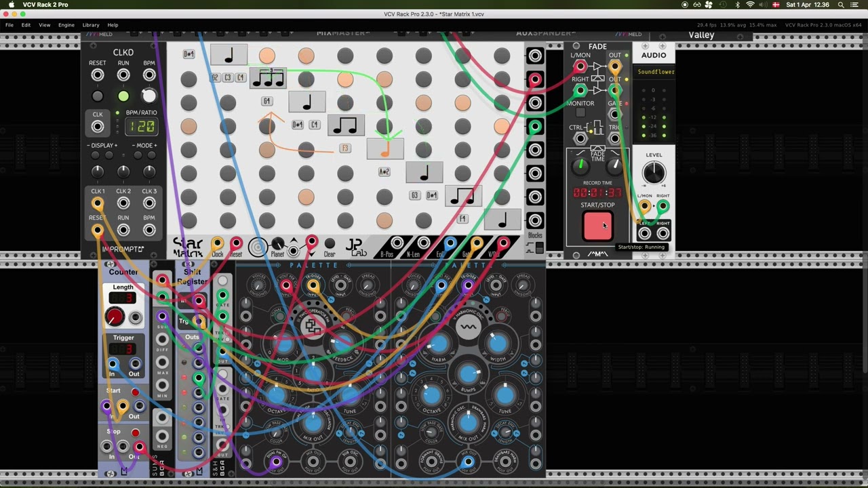Viewport: 868px width, 488px height.
Task: Click the Audio module RIGHT output jack
Action: click(663, 234)
